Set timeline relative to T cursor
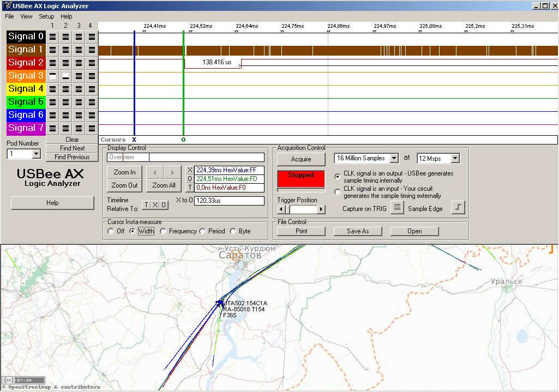The width and height of the screenshot is (559, 392). 147,205
